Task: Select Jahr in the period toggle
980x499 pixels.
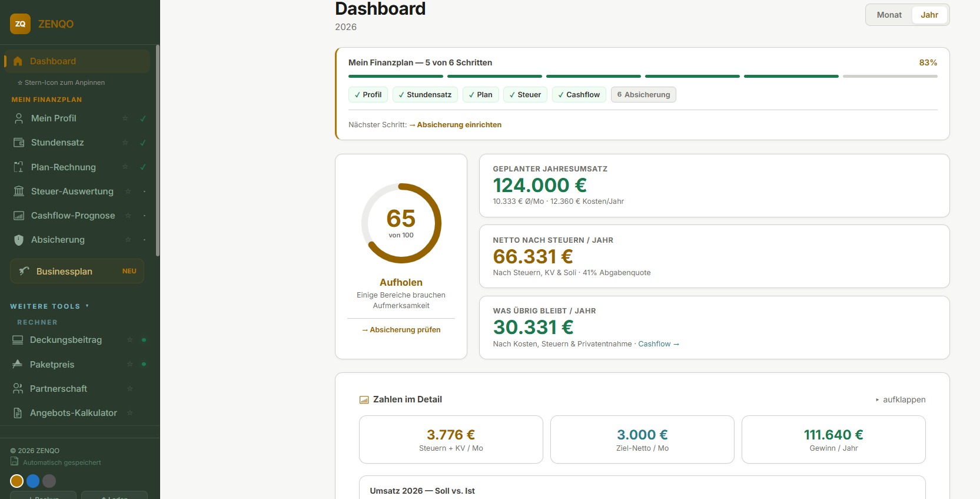Action: pyautogui.click(x=929, y=15)
